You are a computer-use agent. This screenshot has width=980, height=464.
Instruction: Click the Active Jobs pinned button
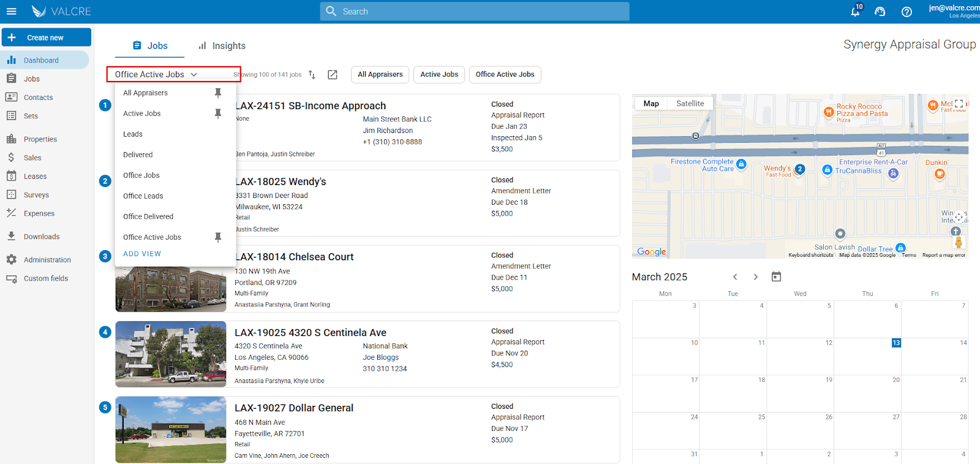[439, 74]
